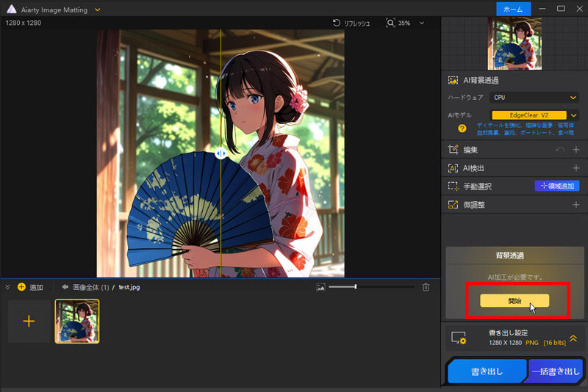The width and height of the screenshot is (588, 392).
Task: Select the EdgeClear V2 AI model field
Action: 529,115
